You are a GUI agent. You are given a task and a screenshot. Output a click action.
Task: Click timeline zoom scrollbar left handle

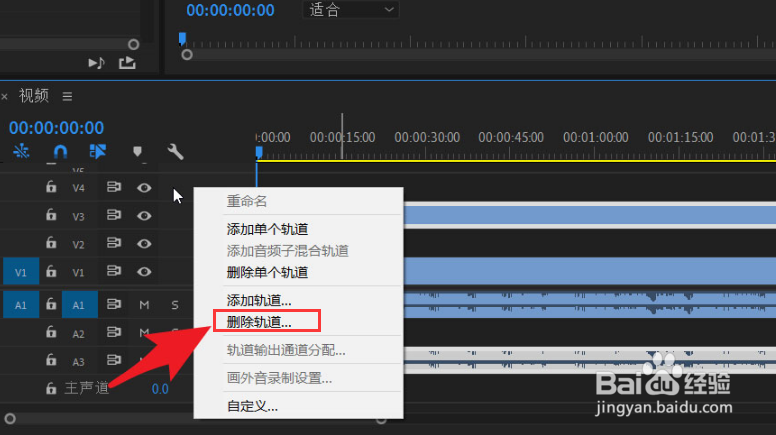(10, 419)
